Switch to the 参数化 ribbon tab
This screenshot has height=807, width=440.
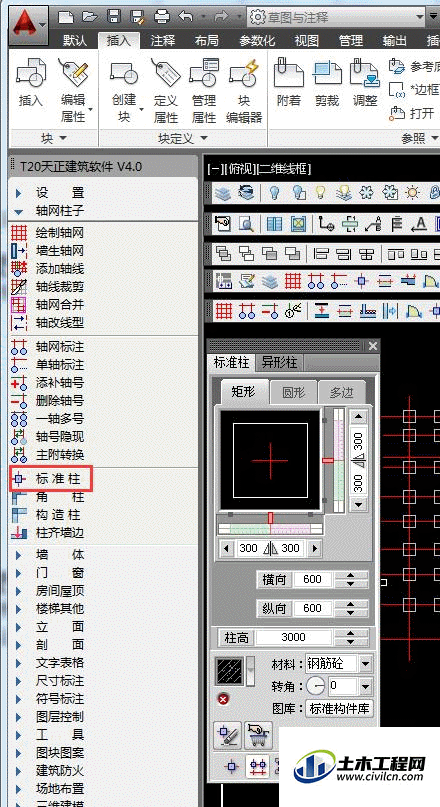point(257,41)
